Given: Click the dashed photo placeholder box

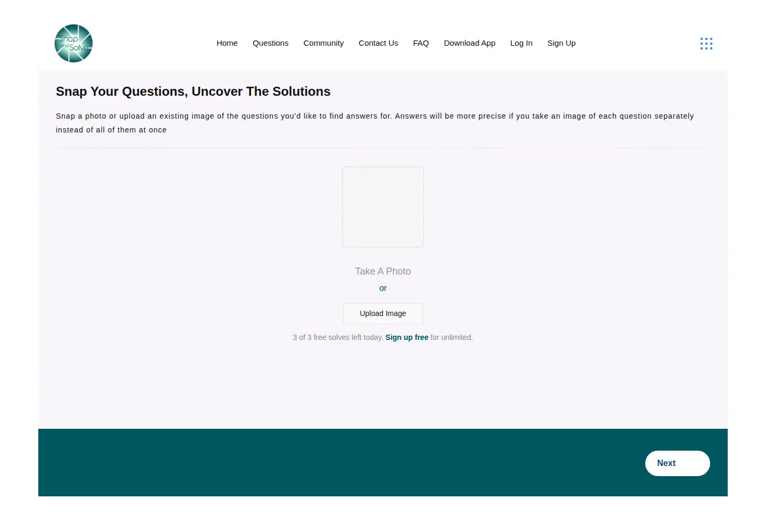Looking at the screenshot, I should click(383, 207).
